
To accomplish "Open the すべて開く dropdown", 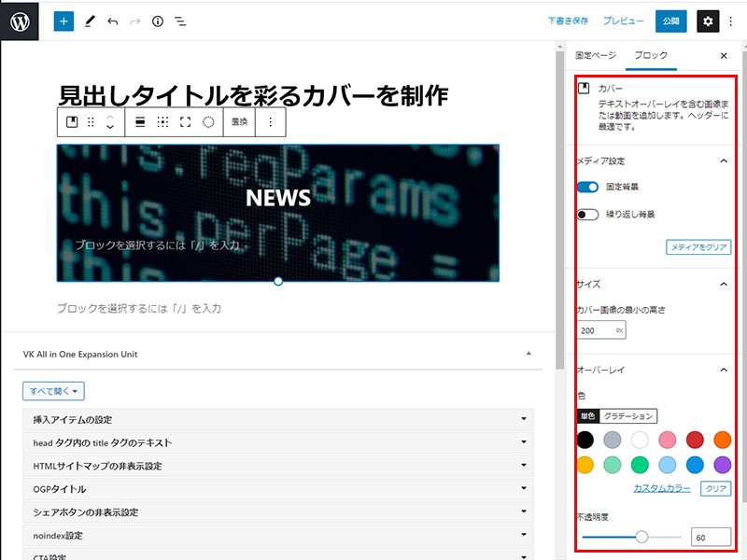I will (x=53, y=391).
